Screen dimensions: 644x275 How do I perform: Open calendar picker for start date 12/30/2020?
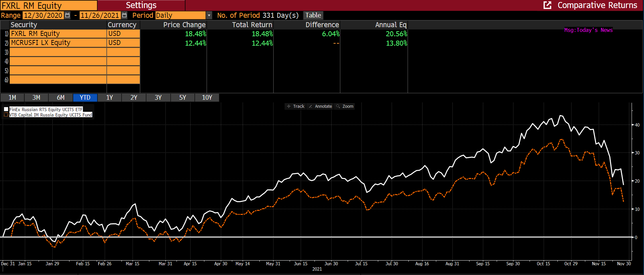(x=67, y=15)
